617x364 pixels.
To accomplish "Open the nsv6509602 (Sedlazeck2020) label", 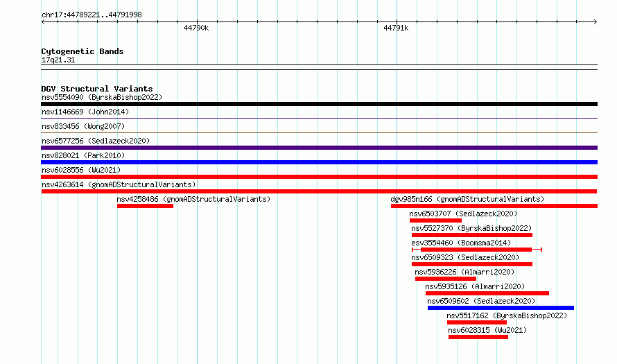I will 481,301.
